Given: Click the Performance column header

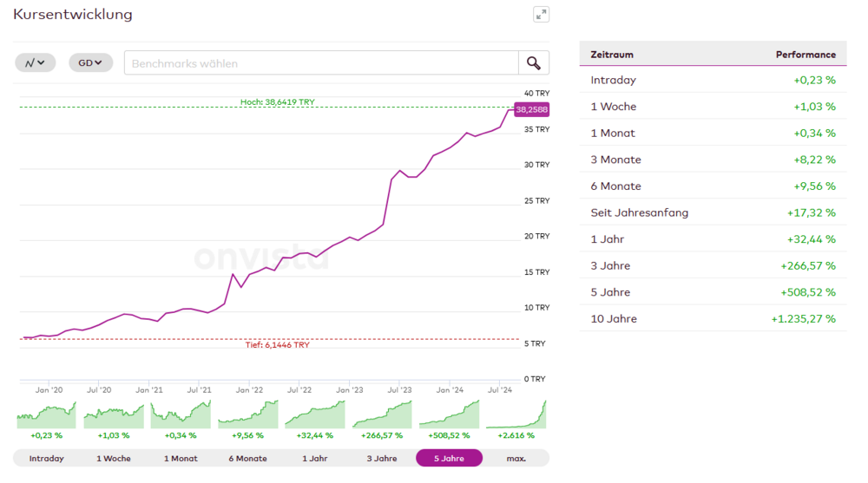Looking at the screenshot, I should pos(806,55).
